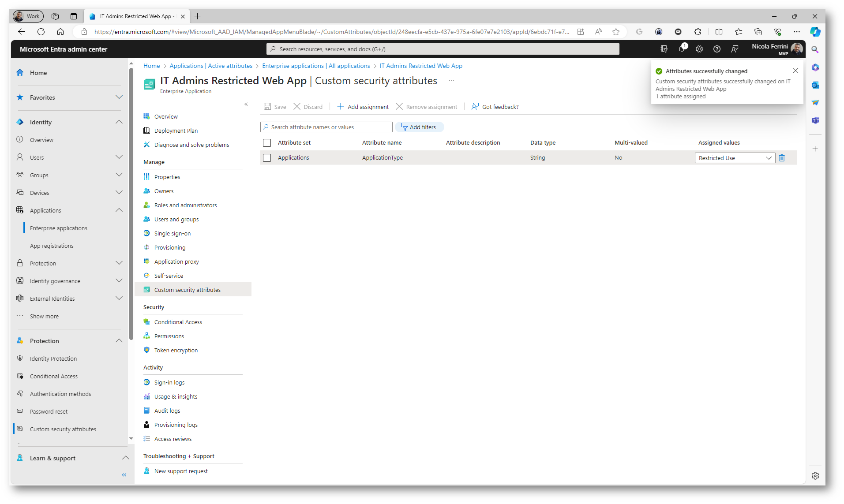The height and width of the screenshot is (504, 844).
Task: Open Sign-in logs menu item
Action: pos(169,382)
